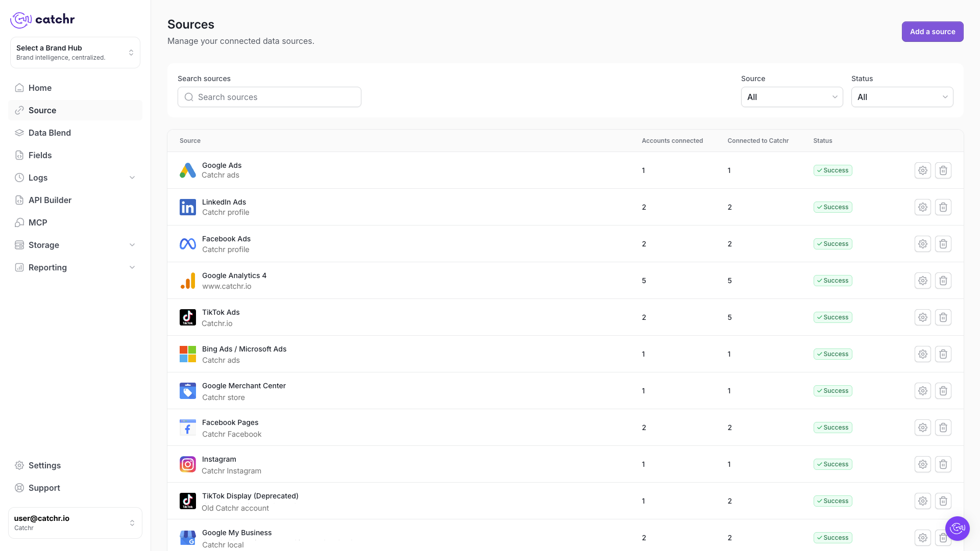Open settings for Instagram source
Viewport: 980px width, 551px height.
coord(923,464)
